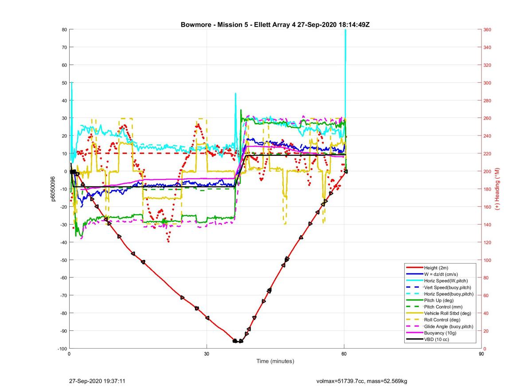Click the '140' heading axis tick

click(x=488, y=225)
